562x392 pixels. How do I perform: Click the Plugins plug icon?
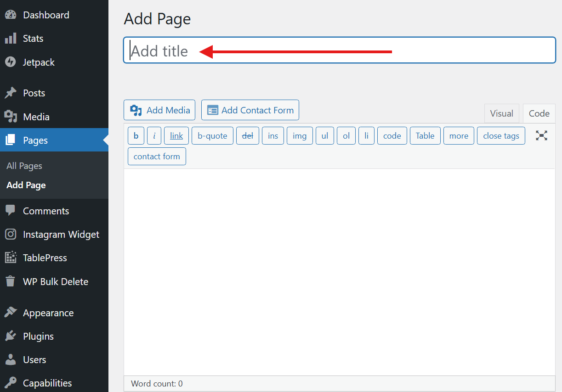(x=11, y=336)
